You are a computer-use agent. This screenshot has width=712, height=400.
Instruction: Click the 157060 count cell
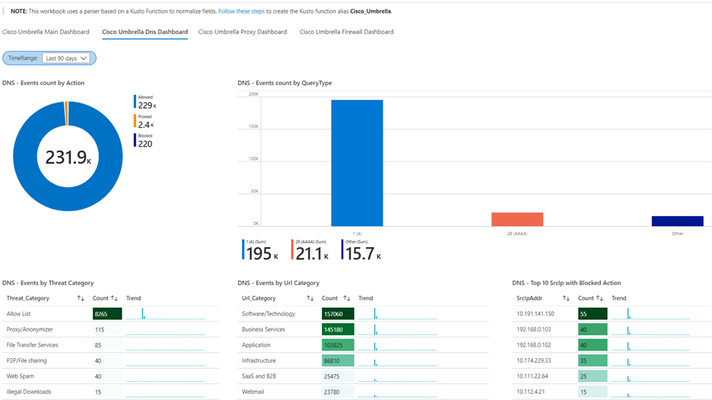(x=338, y=314)
